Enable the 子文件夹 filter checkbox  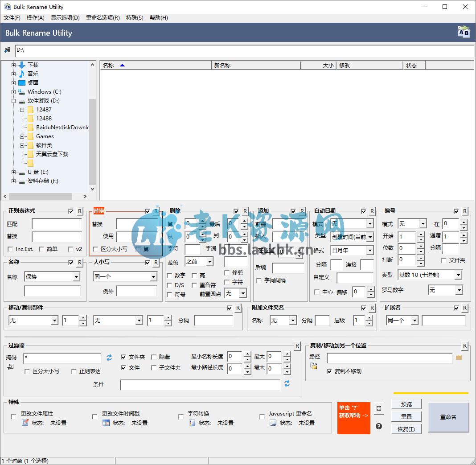coord(154,368)
